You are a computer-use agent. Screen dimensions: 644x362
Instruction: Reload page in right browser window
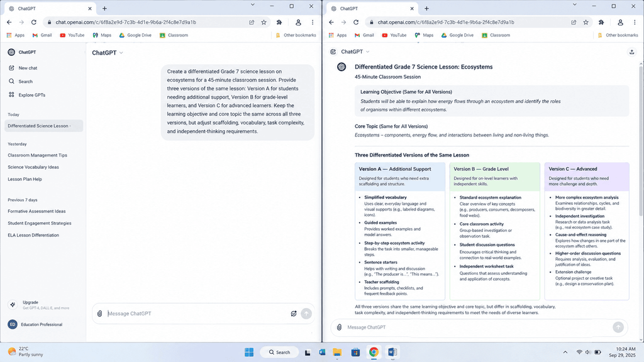(356, 22)
